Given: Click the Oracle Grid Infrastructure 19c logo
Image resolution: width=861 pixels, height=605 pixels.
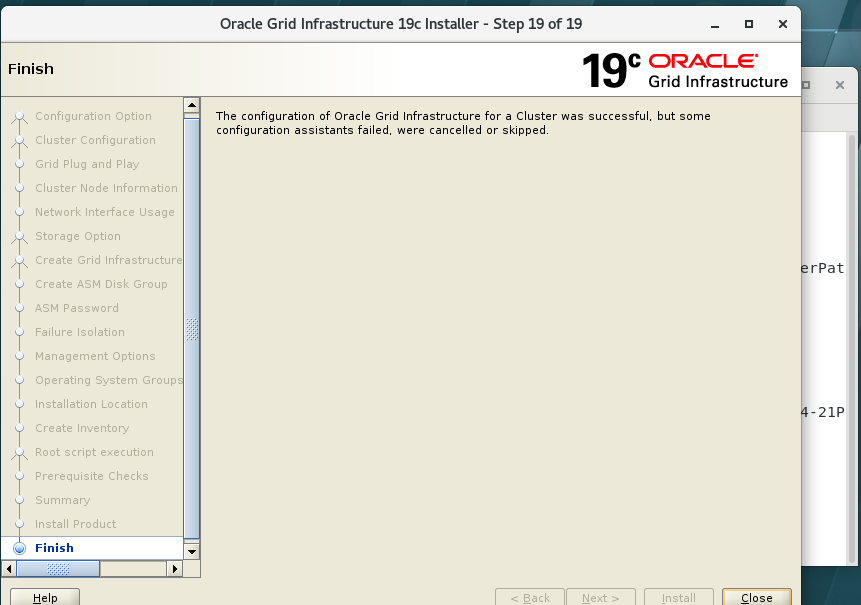Looking at the screenshot, I should (685, 71).
